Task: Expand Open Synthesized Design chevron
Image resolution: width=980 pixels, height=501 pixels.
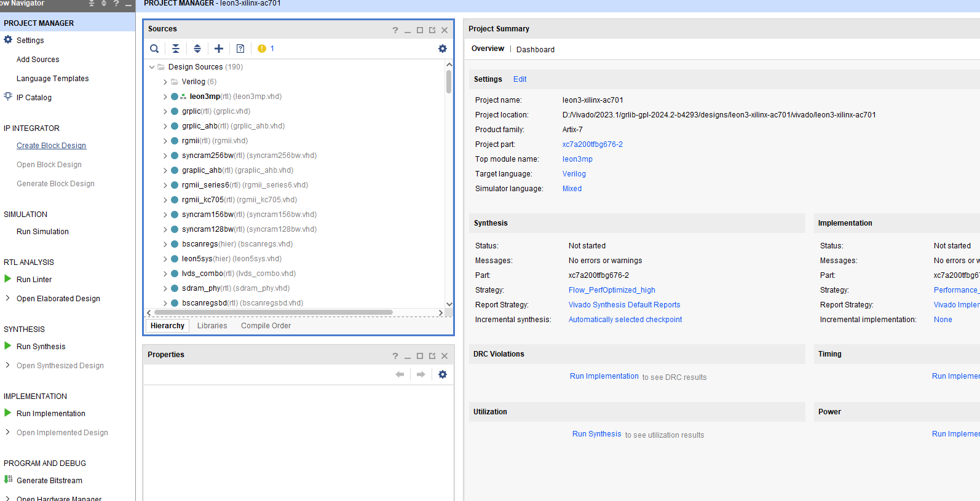Action: coord(7,365)
